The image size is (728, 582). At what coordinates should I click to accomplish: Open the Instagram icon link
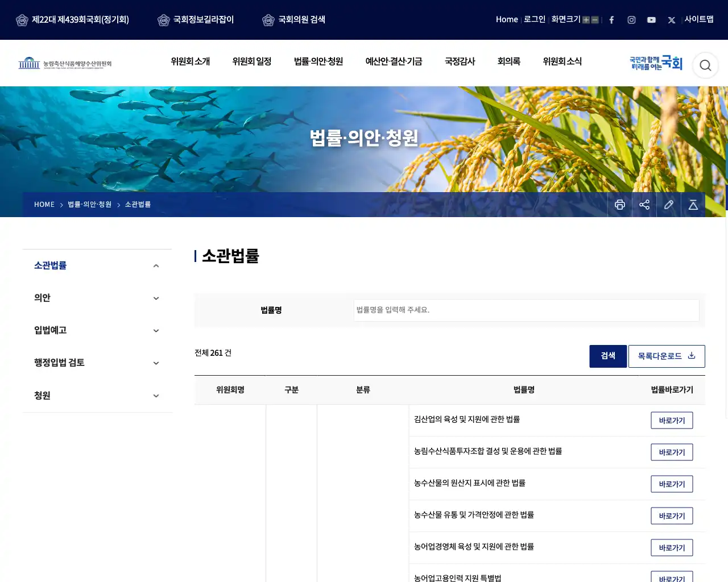point(631,20)
